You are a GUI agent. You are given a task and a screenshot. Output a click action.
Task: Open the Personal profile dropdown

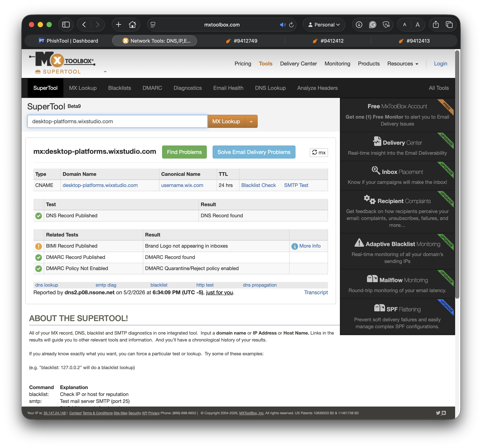coord(324,25)
